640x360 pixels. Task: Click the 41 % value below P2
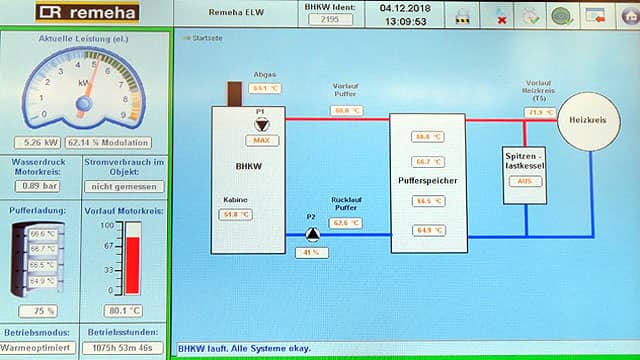[311, 253]
